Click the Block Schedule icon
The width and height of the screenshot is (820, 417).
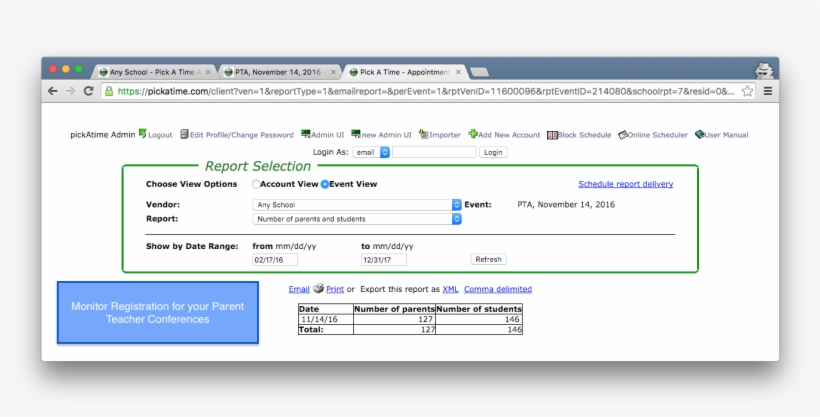click(552, 135)
